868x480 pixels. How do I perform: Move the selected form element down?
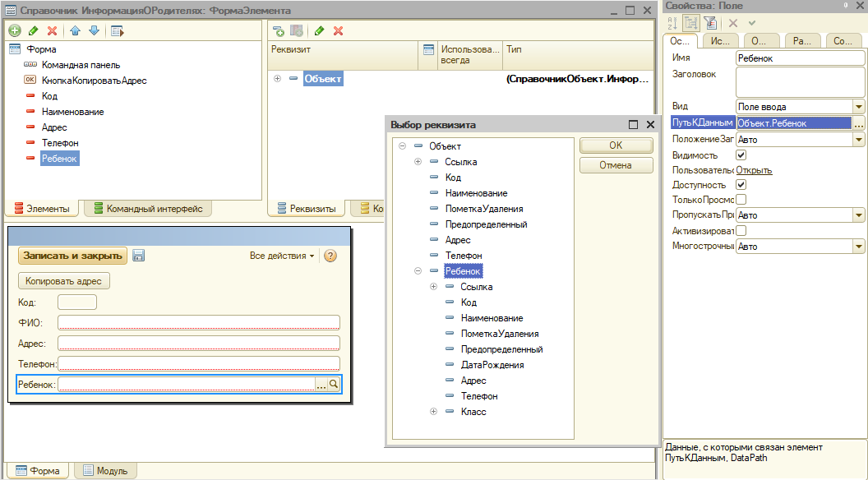94,31
